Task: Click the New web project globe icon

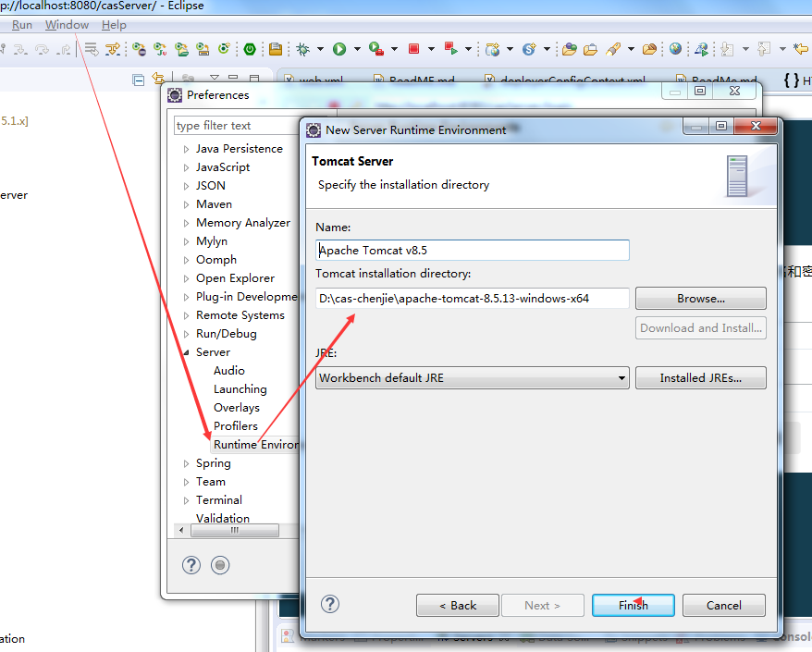Action: click(x=493, y=49)
